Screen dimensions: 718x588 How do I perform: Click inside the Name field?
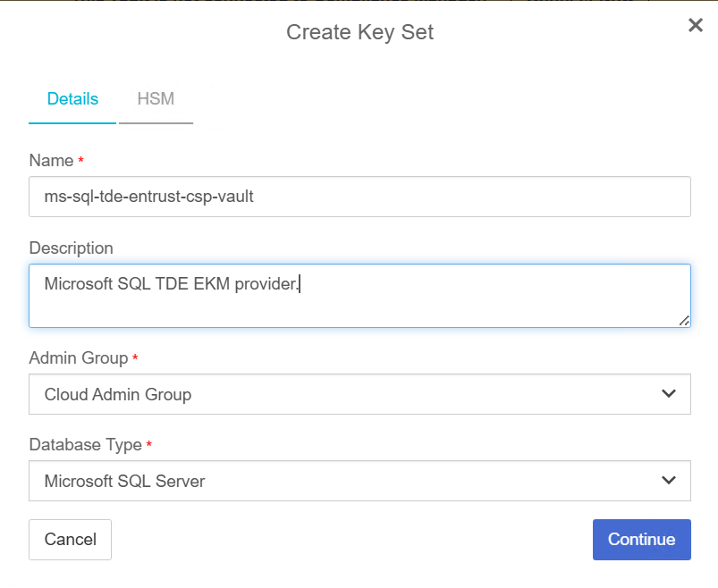tap(358, 196)
